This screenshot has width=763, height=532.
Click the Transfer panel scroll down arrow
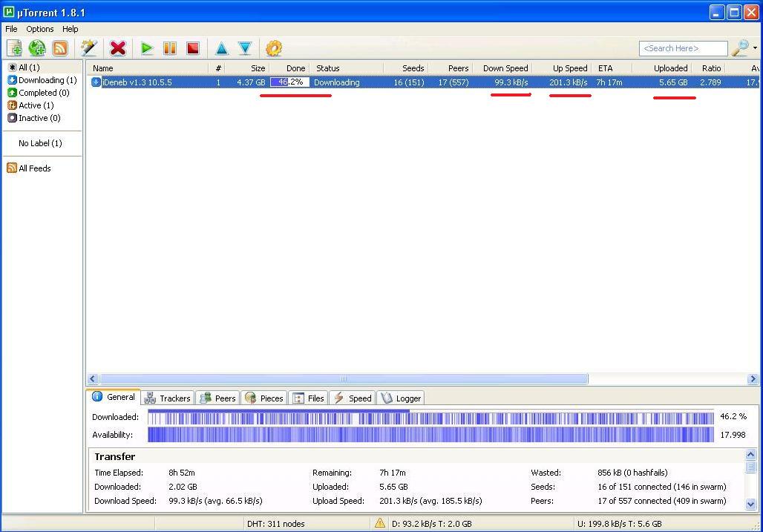751,505
